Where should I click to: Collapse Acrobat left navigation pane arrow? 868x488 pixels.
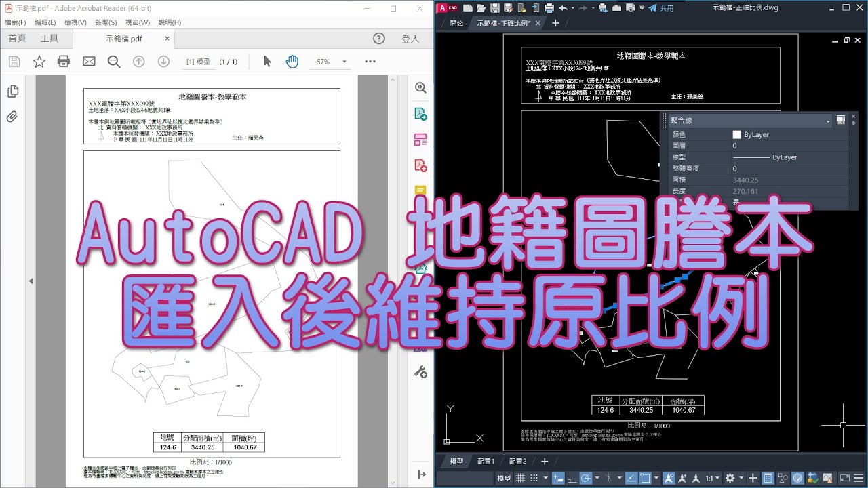[31, 281]
